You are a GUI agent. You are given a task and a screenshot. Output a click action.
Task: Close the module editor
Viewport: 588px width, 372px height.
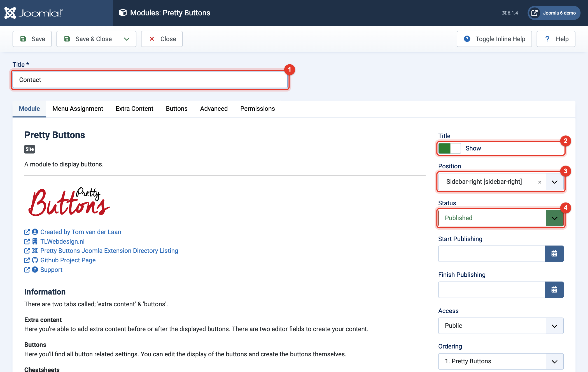(x=162, y=39)
